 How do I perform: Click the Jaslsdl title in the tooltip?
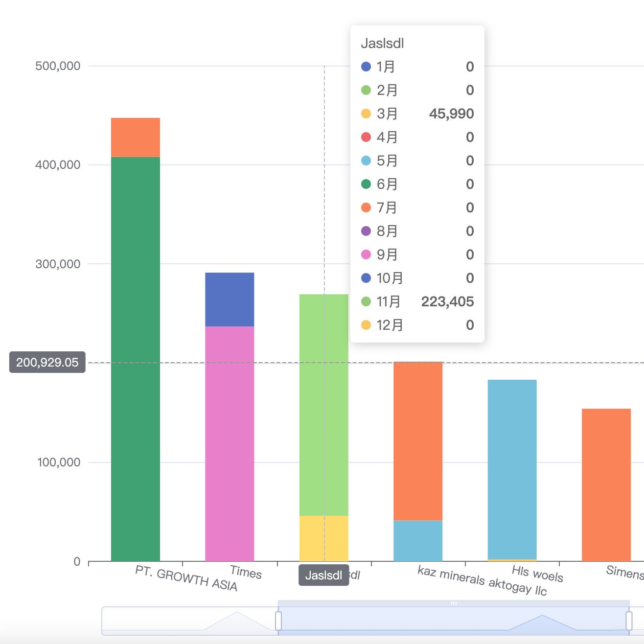383,43
